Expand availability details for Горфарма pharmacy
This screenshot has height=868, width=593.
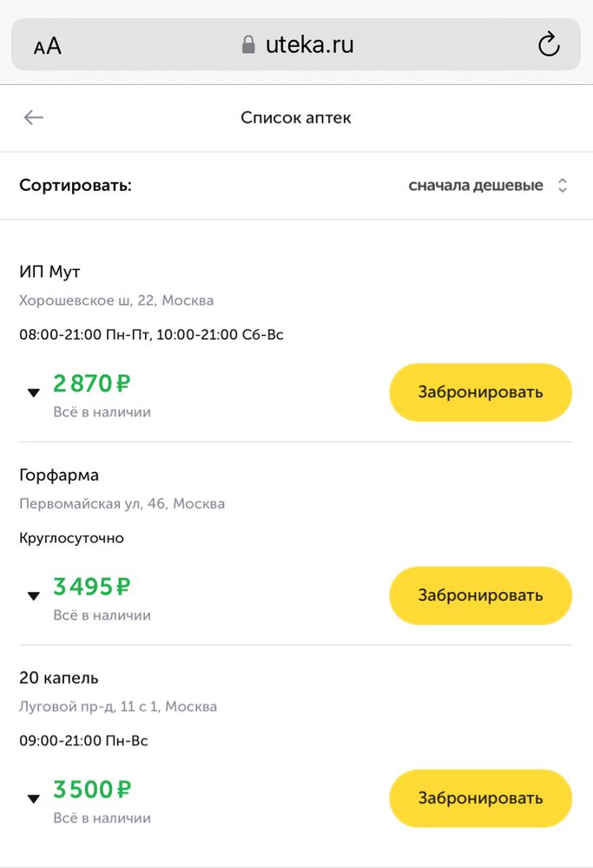coord(33,595)
